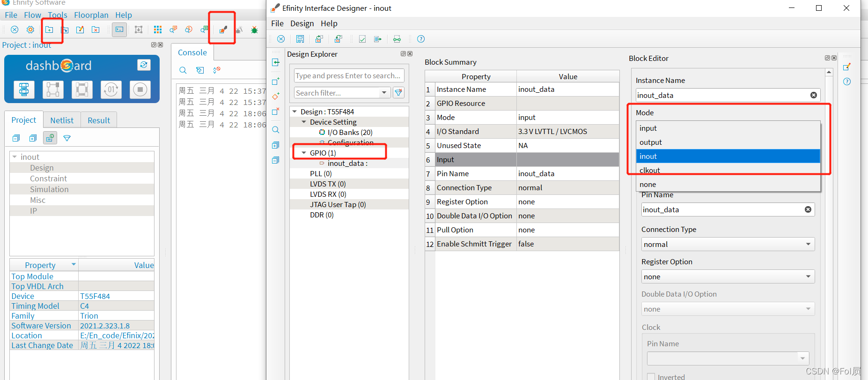
Task: Click the dashboard Placement flow button
Action: click(53, 89)
